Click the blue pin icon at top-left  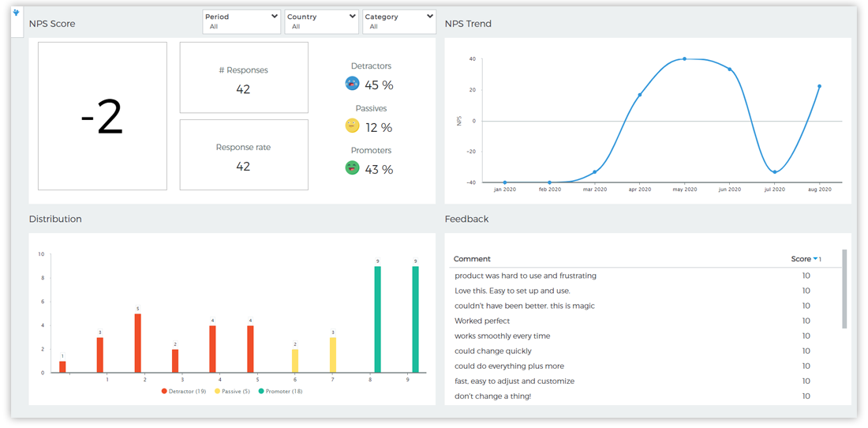[16, 13]
